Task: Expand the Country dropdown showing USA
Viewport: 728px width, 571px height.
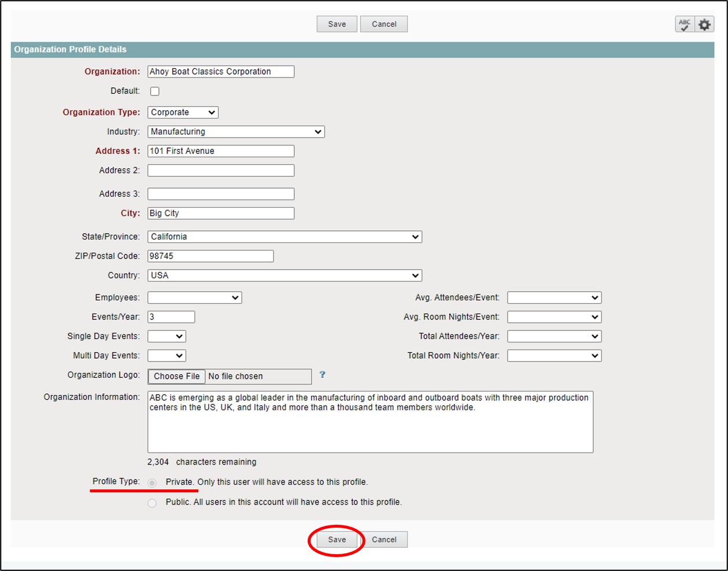Action: [x=284, y=275]
